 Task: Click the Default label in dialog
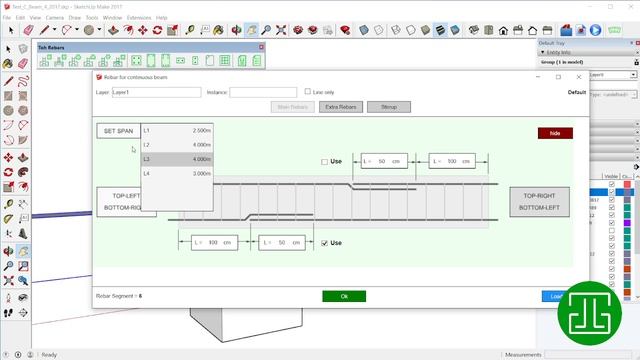577,92
